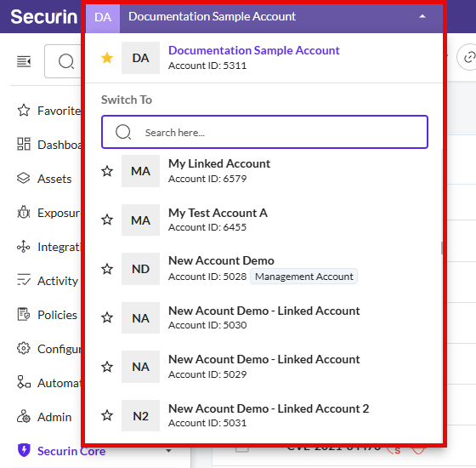Click the account list scrollbar thumb

click(x=442, y=248)
